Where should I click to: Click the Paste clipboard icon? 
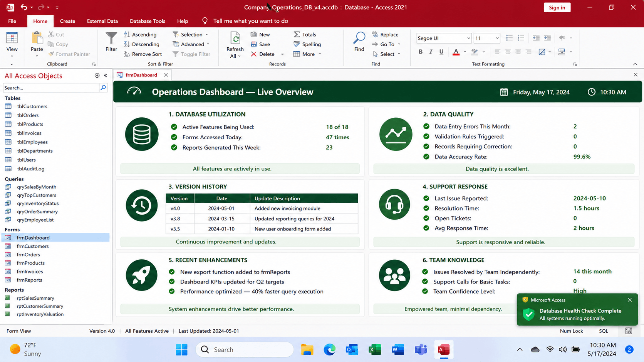(37, 38)
